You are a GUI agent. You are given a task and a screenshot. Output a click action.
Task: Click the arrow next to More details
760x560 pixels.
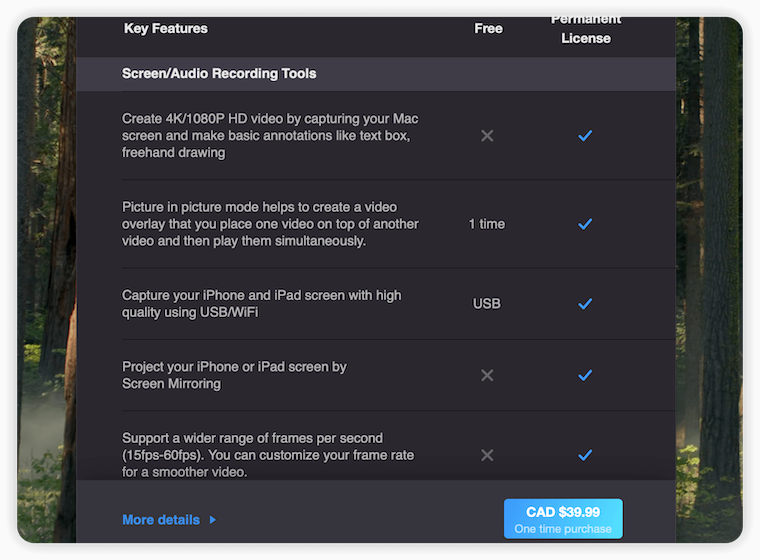coord(213,520)
